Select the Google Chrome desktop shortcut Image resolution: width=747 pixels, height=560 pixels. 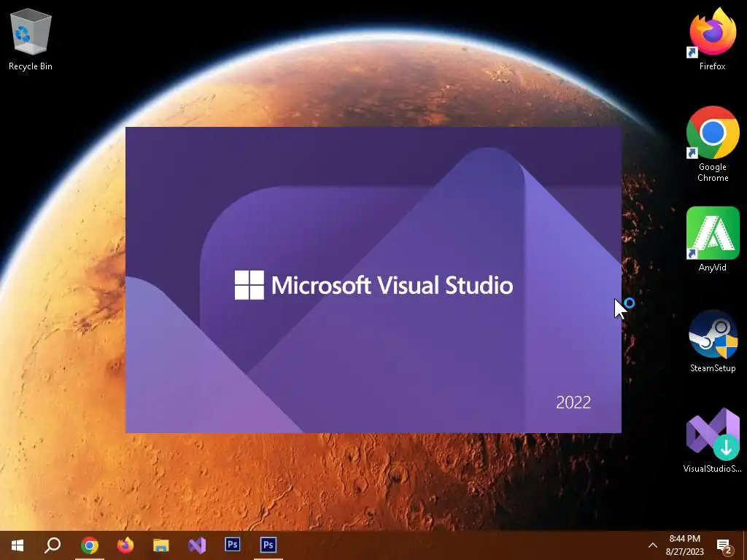coord(712,144)
